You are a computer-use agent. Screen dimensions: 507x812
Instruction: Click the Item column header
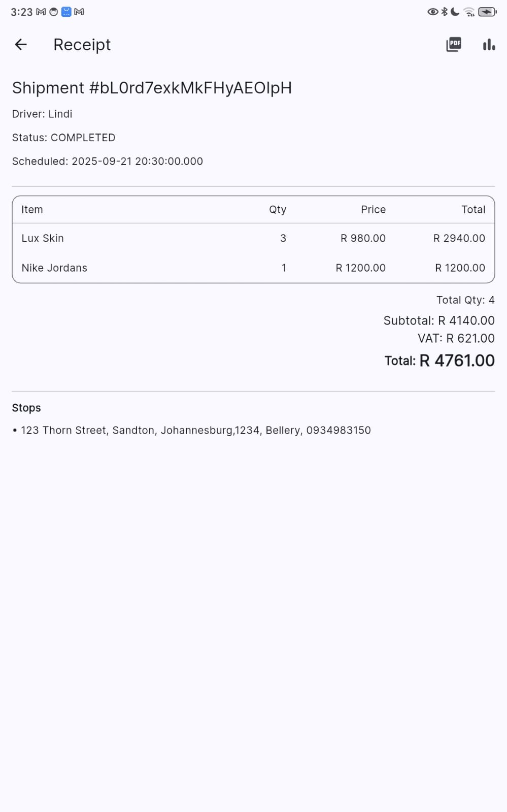[x=32, y=210]
